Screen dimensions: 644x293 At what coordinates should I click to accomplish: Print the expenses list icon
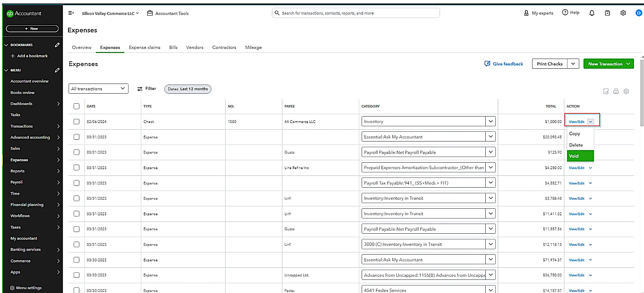(616, 91)
